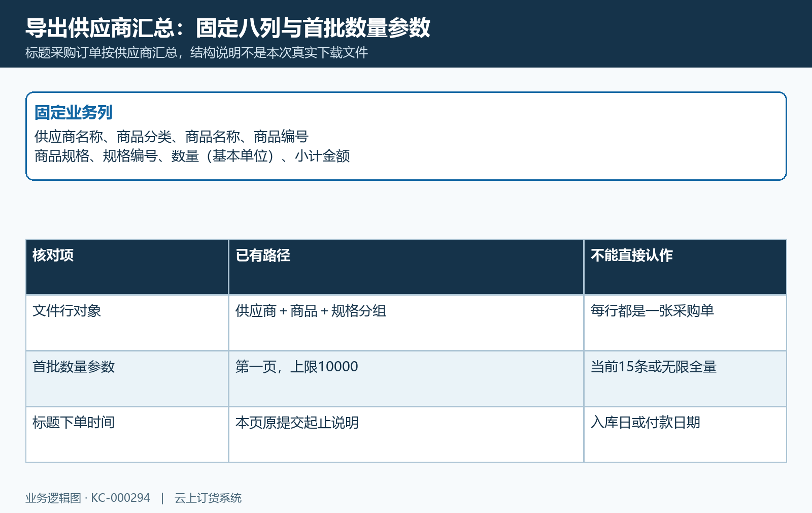Select the 文件行对象 cell
The image size is (812, 513).
[127, 323]
